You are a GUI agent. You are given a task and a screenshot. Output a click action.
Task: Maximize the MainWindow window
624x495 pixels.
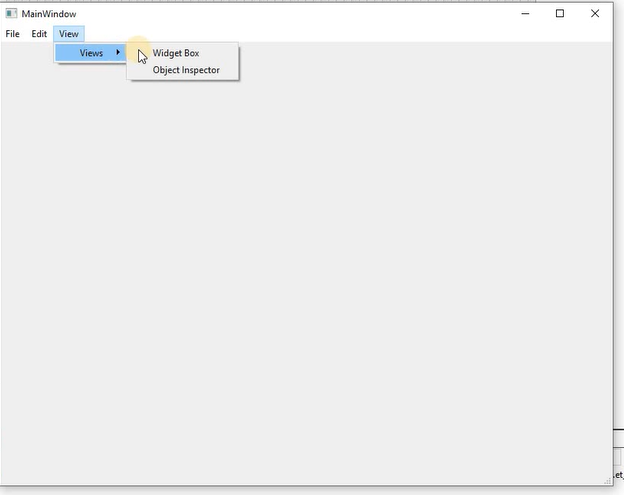point(560,14)
